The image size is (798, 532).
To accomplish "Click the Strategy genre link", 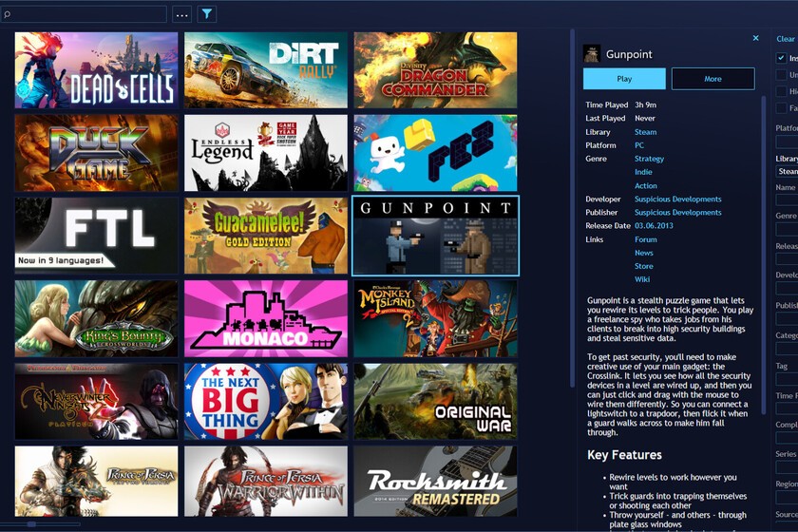I will point(649,159).
